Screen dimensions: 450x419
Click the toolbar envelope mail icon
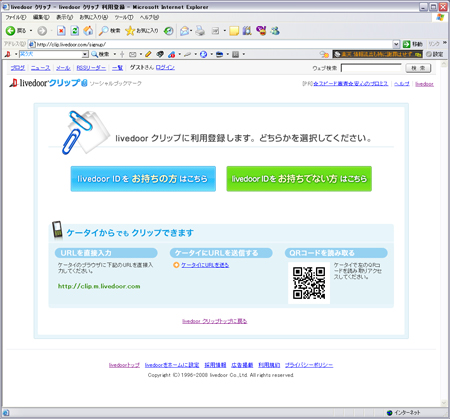tap(133, 54)
